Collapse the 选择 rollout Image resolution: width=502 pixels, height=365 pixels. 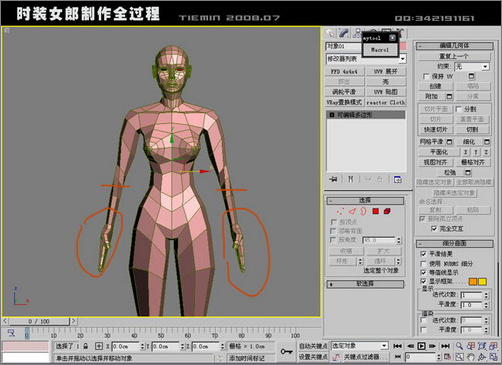(365, 200)
